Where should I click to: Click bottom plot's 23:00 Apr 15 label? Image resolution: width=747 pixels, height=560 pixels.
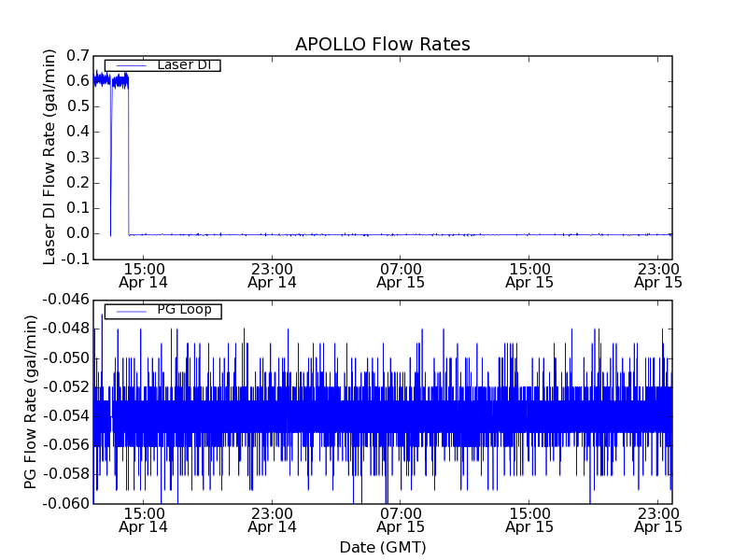tap(658, 521)
